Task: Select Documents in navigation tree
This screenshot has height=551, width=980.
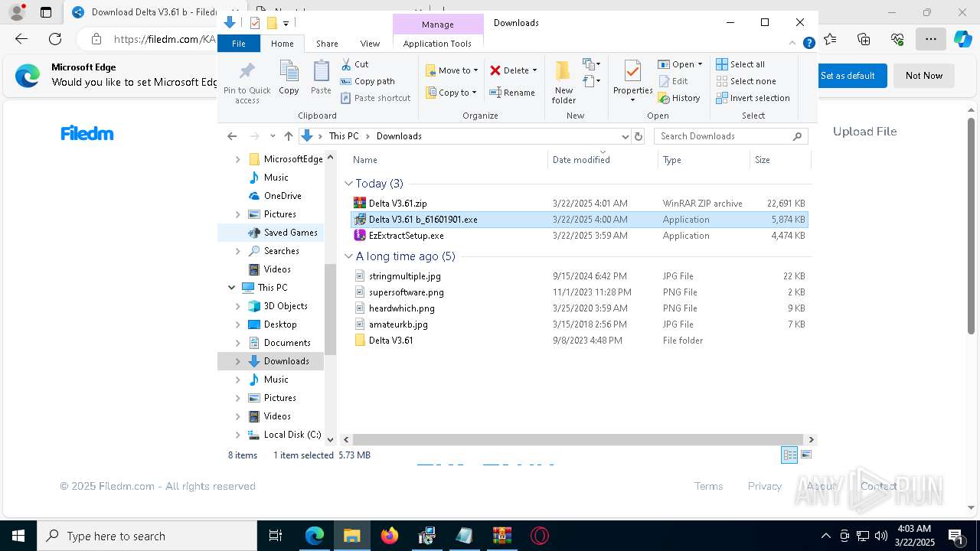Action: pos(287,343)
